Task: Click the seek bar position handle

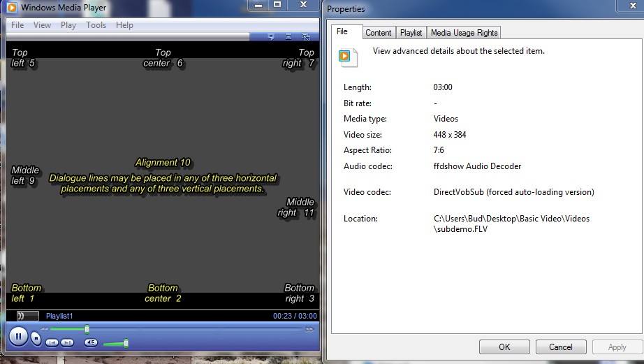Action: [x=87, y=329]
